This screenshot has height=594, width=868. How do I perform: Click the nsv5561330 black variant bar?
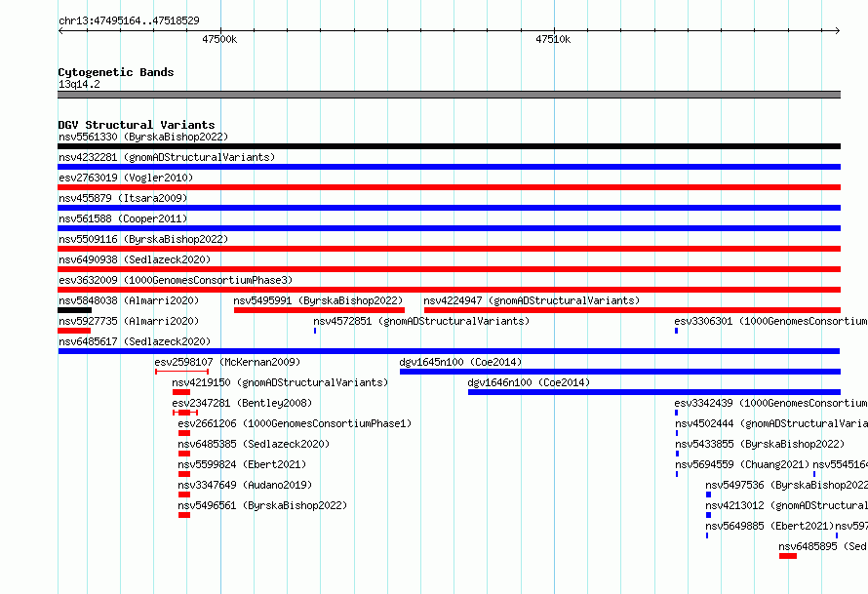[449, 146]
